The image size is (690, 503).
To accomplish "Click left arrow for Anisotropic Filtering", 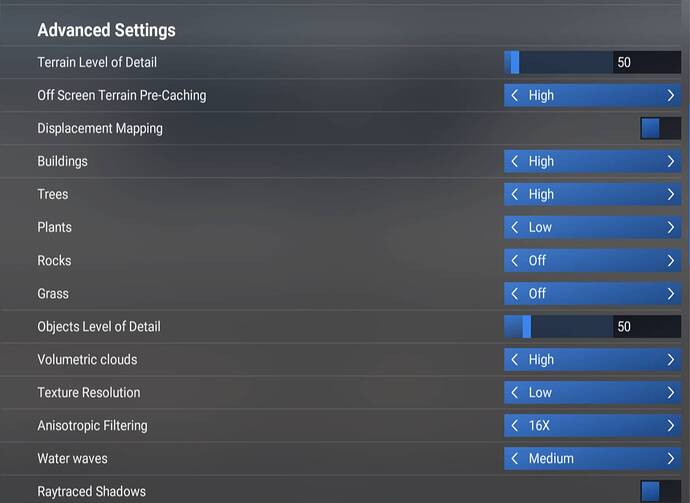I will (515, 425).
